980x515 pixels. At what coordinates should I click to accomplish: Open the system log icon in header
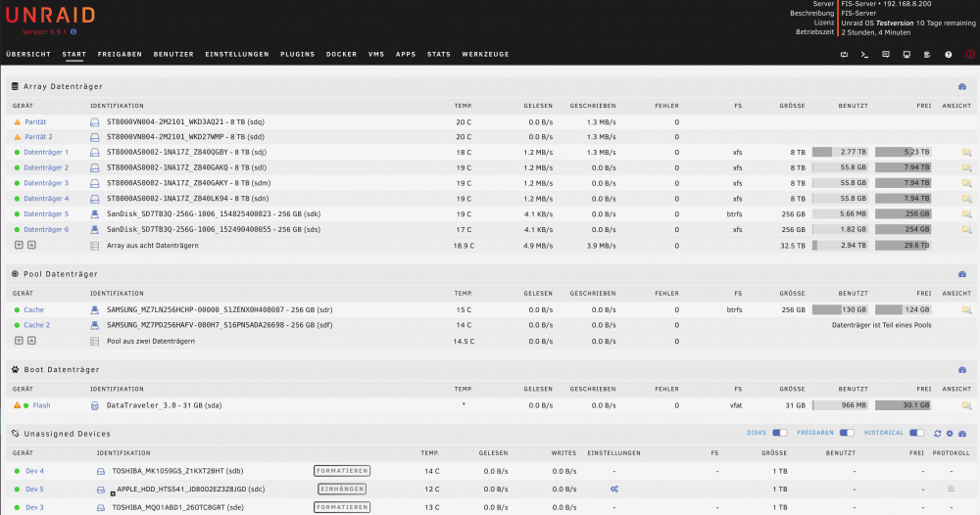pyautogui.click(x=927, y=55)
